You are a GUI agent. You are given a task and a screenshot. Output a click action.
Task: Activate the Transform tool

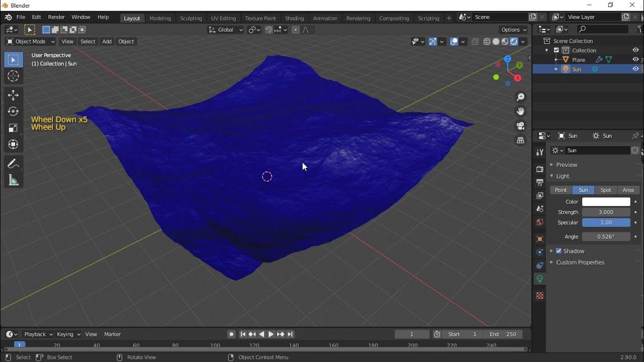point(14,145)
